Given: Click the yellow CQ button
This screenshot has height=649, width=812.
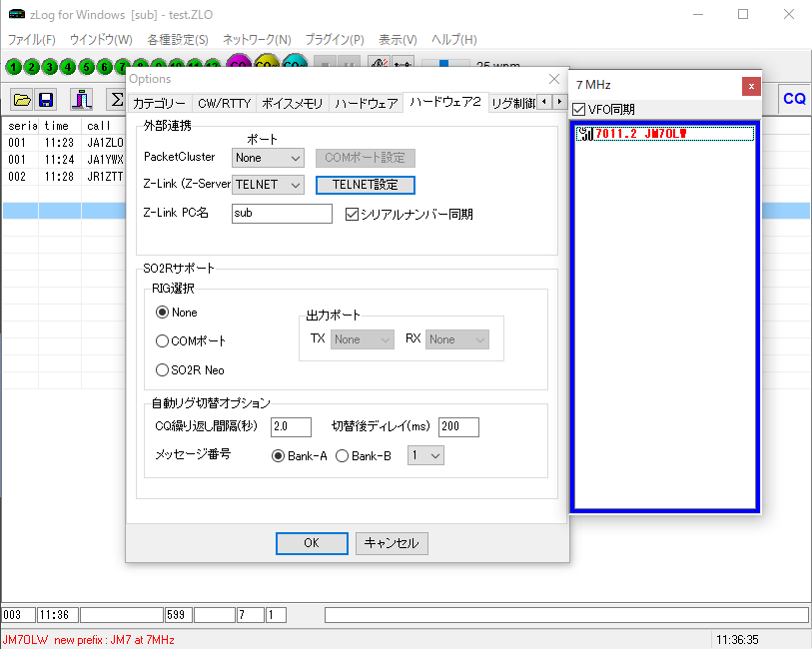Looking at the screenshot, I should pyautogui.click(x=267, y=61).
